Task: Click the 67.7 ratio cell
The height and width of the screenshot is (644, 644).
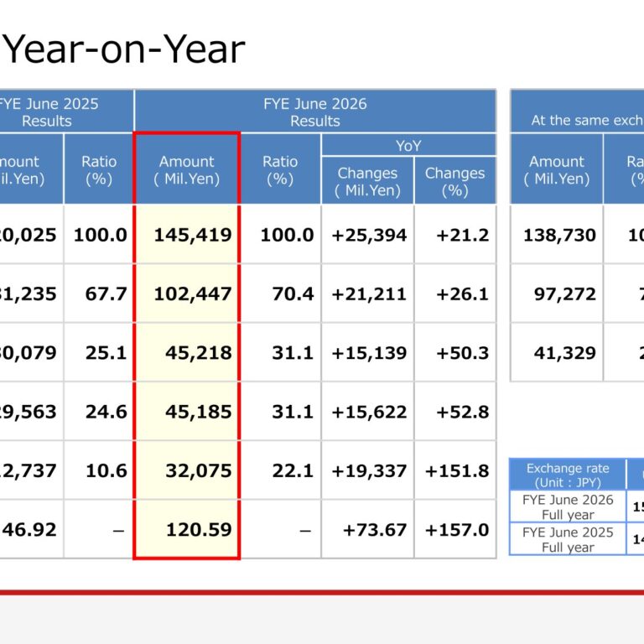Action: tap(99, 293)
